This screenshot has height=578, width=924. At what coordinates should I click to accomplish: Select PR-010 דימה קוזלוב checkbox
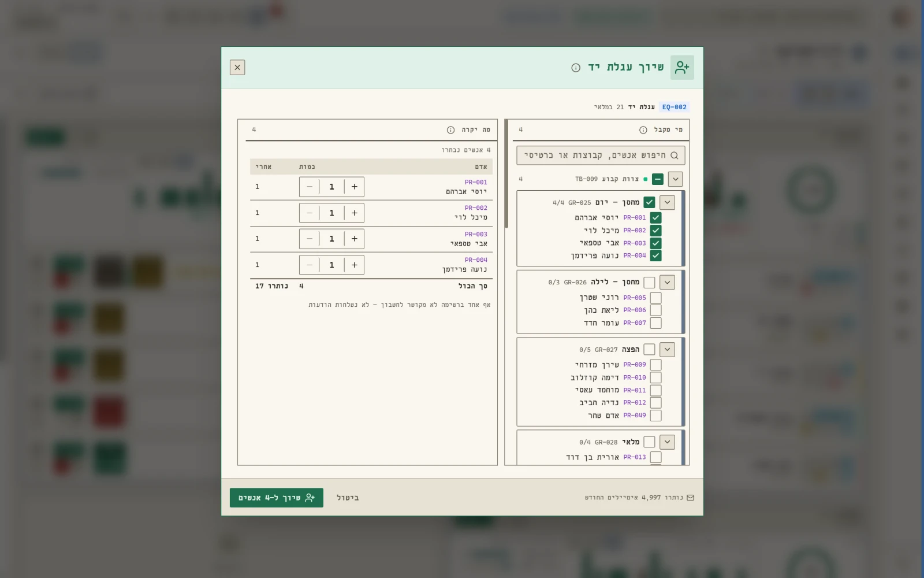pos(655,378)
